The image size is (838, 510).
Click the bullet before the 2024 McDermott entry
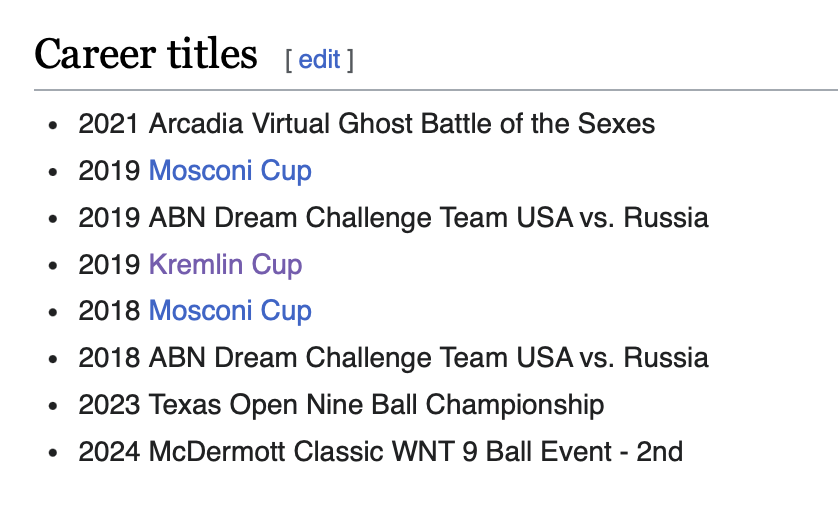coord(54,452)
